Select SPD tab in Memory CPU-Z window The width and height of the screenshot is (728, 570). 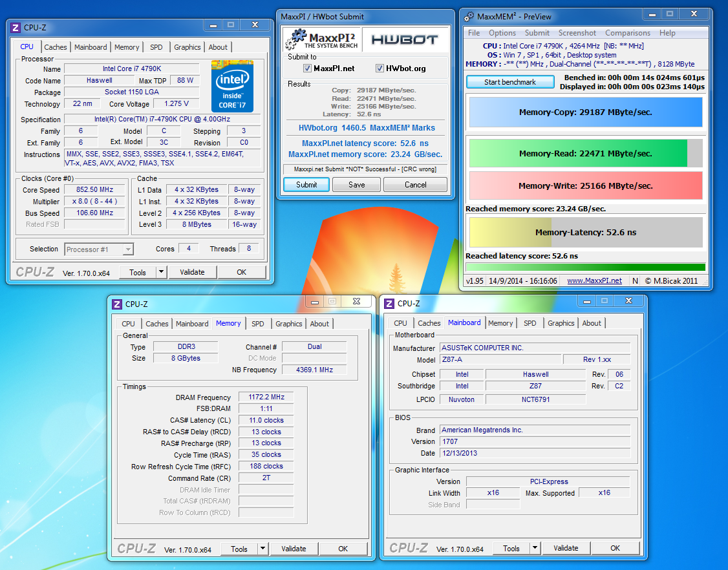(x=258, y=324)
